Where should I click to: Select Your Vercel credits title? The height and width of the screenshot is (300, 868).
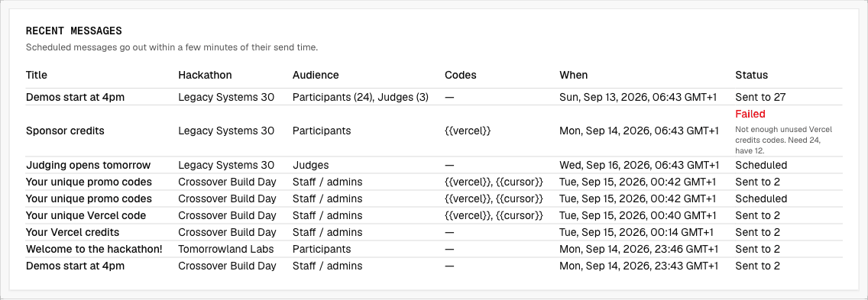click(x=73, y=233)
